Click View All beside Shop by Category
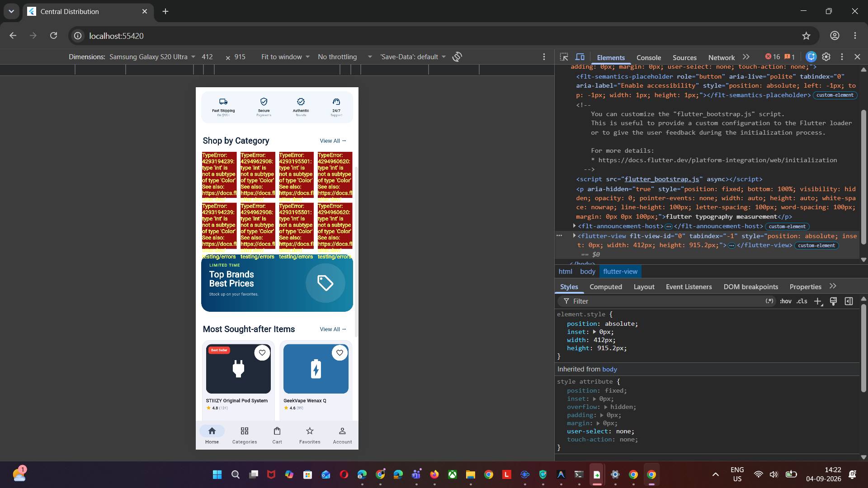Viewport: 868px width, 488px height. 333,141
